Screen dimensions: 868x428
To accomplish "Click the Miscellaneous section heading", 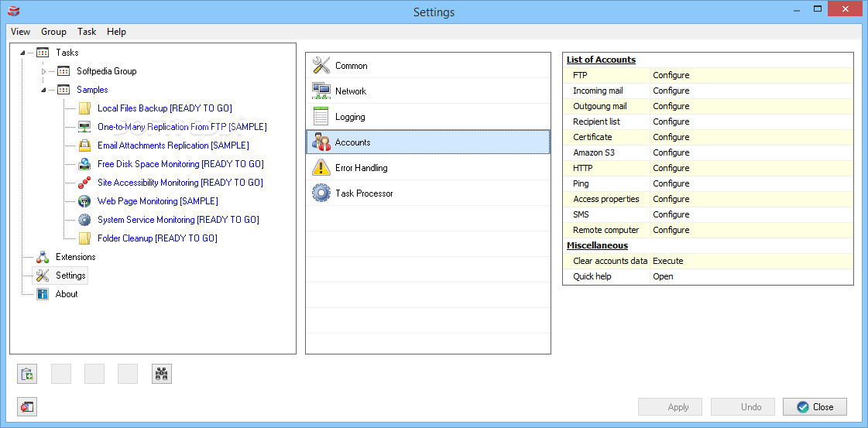I will pyautogui.click(x=597, y=245).
